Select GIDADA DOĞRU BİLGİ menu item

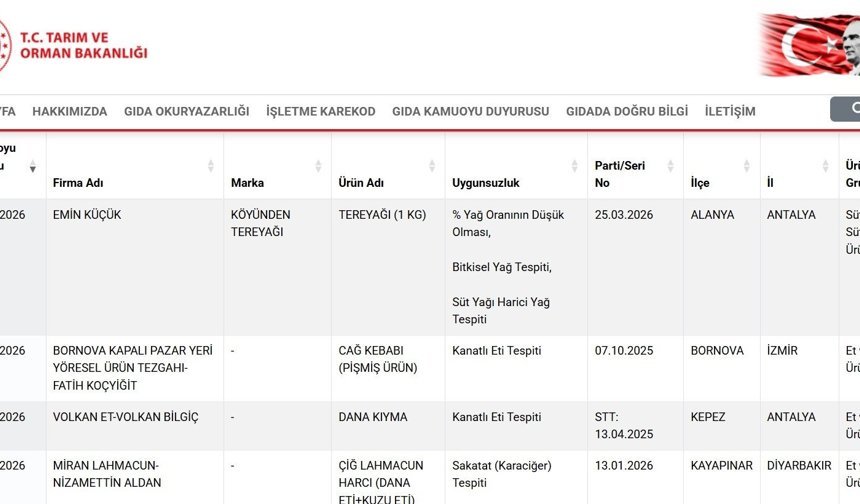[627, 111]
